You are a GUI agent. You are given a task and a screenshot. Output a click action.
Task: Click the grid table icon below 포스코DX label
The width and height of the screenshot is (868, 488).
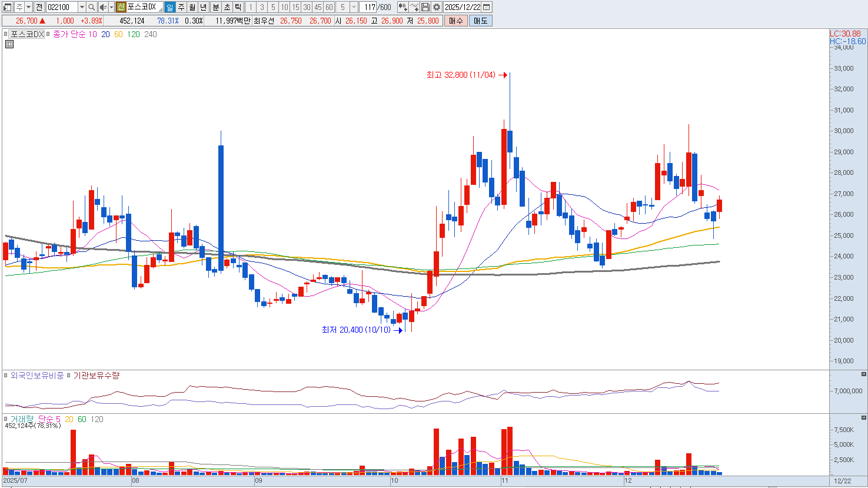9,44
